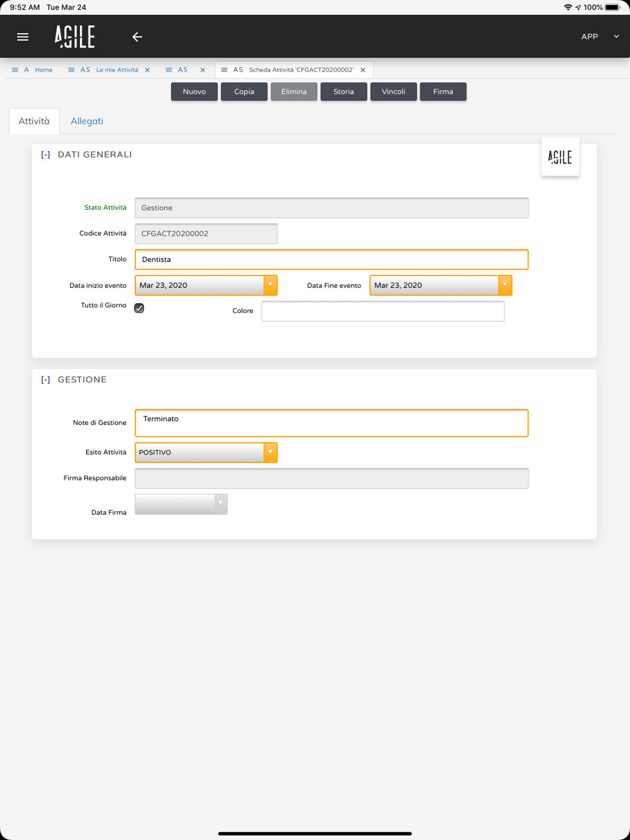Edit the Titolo field Dentista
630x840 pixels.
pos(331,260)
